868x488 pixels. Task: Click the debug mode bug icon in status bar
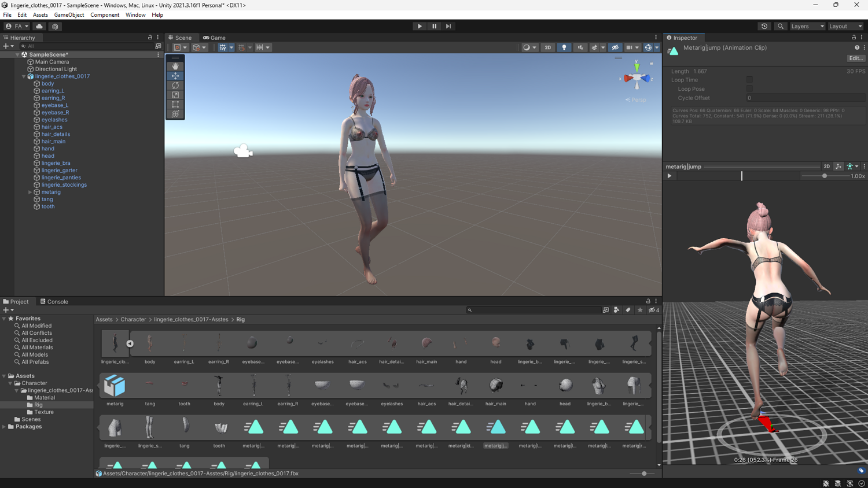tap(826, 483)
